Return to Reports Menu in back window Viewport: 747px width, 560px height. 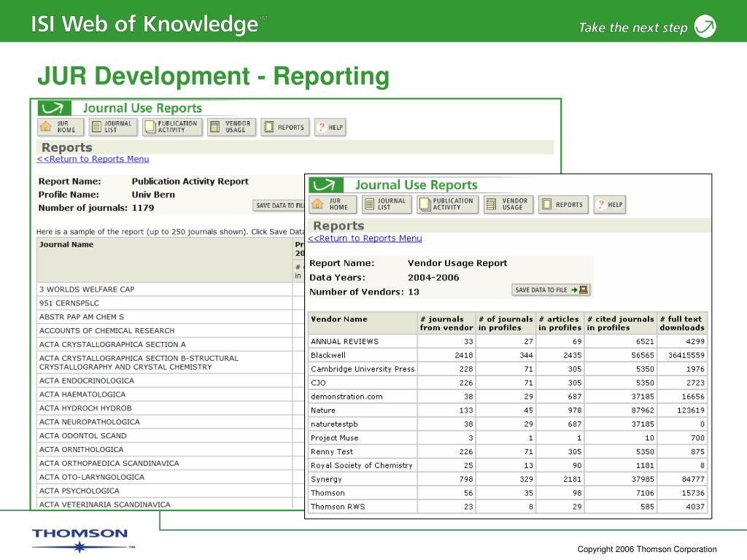(x=93, y=159)
